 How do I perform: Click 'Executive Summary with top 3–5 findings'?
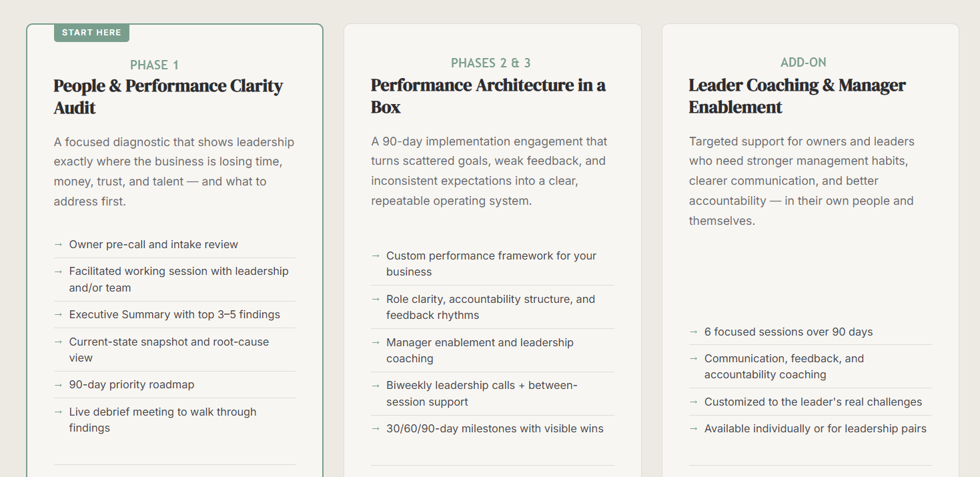[175, 314]
